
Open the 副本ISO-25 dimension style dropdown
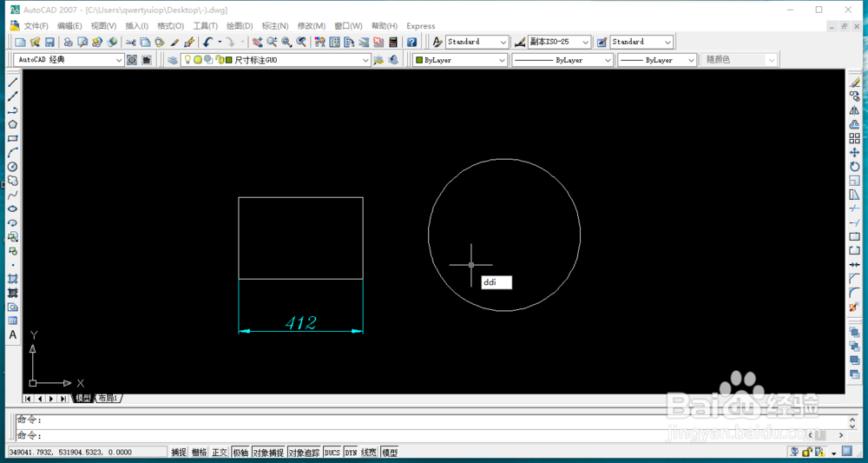[559, 42]
